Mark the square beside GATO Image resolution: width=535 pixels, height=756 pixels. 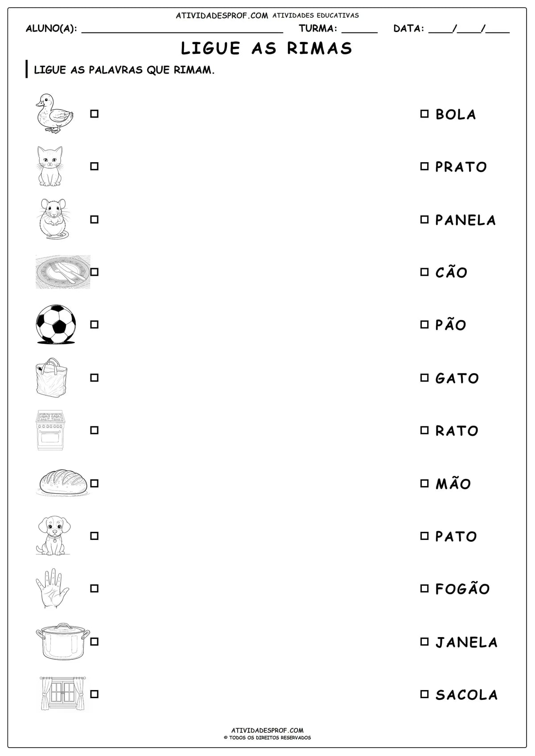coord(424,377)
